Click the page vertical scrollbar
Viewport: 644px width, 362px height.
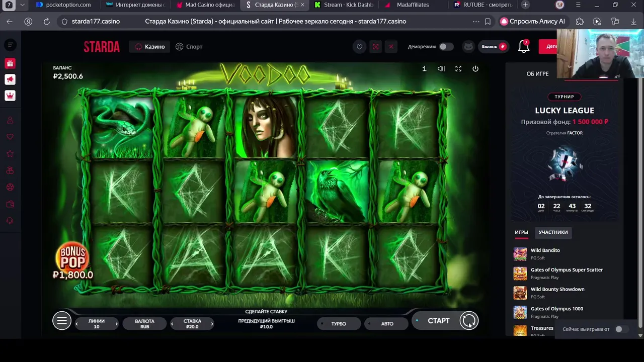[640, 201]
